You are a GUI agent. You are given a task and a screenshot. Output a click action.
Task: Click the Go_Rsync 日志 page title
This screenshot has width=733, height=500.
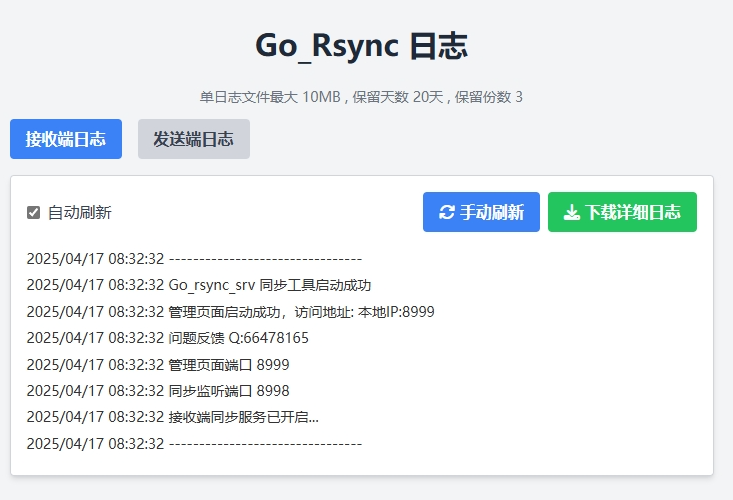pos(361,46)
